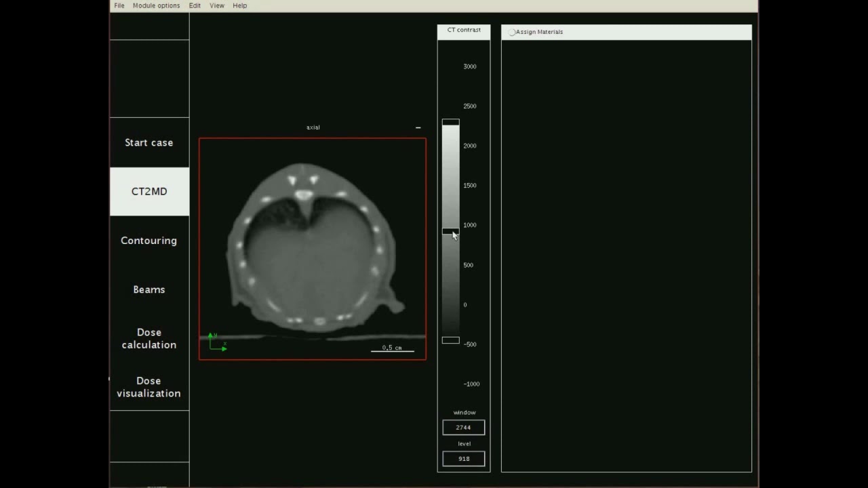Viewport: 868px width, 488px height.
Task: Click the 0.5 cm scale bar
Action: click(393, 348)
